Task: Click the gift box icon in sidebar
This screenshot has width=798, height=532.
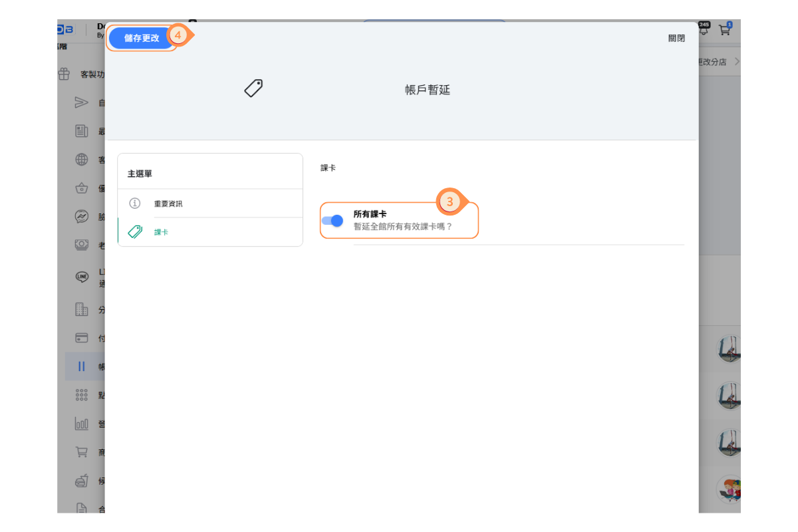Action: [x=64, y=74]
